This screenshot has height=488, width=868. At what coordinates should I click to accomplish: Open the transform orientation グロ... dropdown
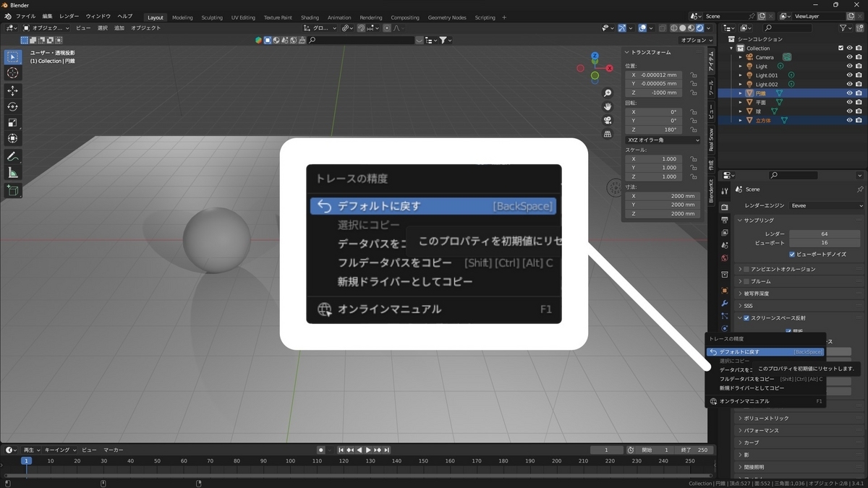[318, 28]
